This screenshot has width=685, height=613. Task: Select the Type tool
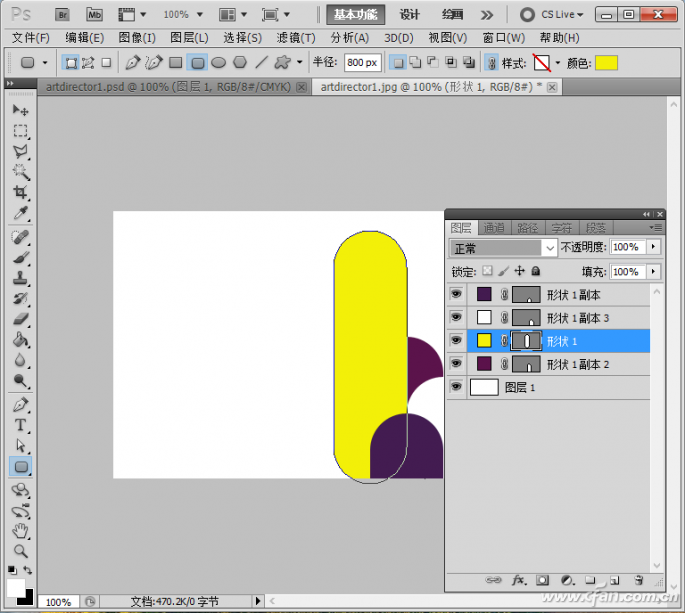coord(20,425)
